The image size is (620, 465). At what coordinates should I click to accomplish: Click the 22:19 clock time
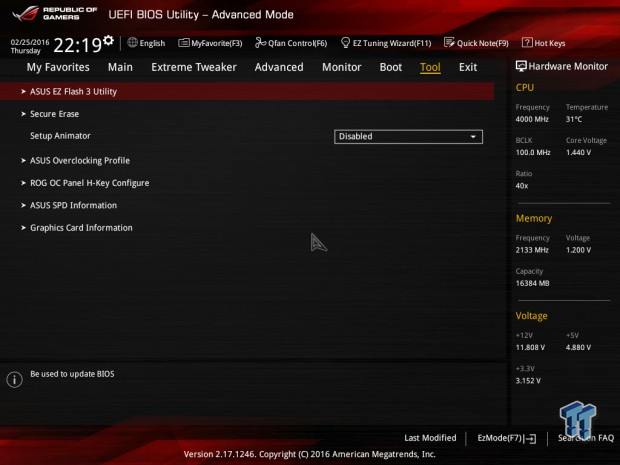tap(78, 45)
